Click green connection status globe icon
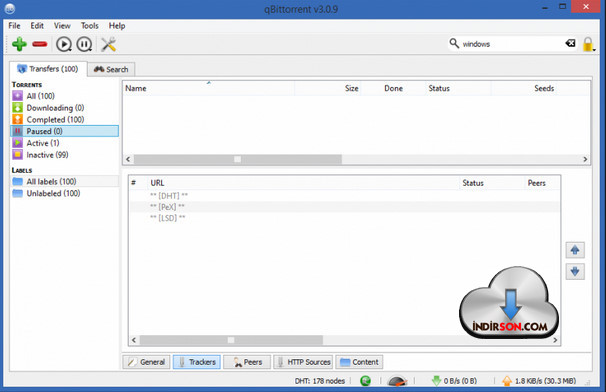 (365, 381)
